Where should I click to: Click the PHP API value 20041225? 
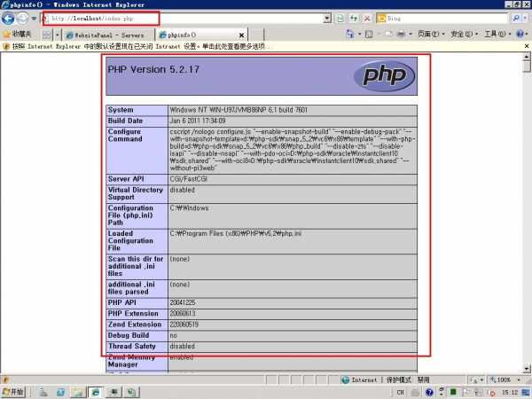pos(183,302)
